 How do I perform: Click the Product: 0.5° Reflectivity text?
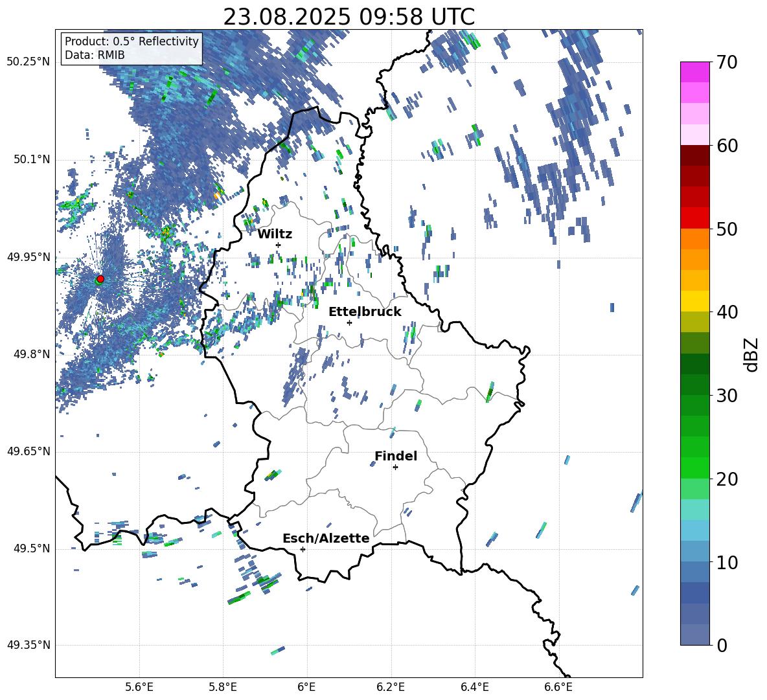tap(132, 41)
